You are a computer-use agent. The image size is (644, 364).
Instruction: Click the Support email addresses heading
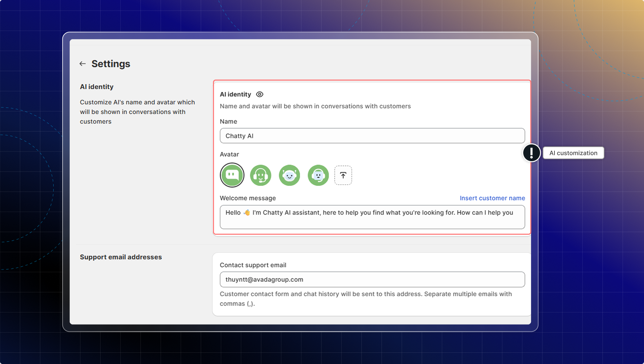121,257
